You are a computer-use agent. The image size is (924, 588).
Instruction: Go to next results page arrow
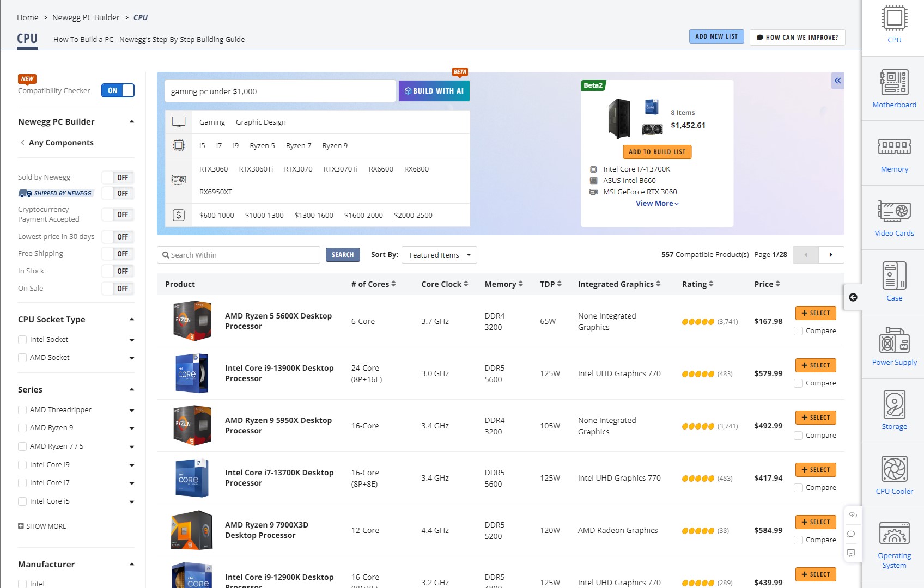point(831,255)
